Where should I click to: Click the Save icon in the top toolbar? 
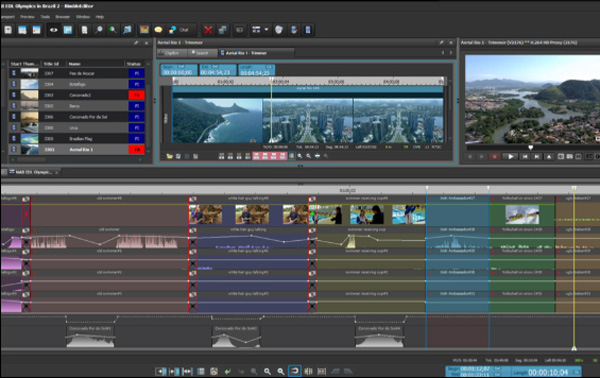pyautogui.click(x=8, y=30)
